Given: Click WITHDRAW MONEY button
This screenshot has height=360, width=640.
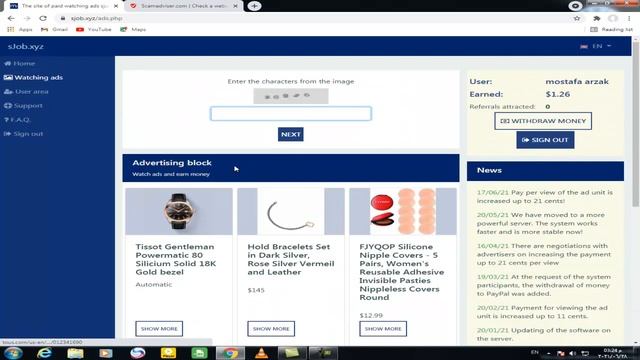Looking at the screenshot, I should (543, 121).
